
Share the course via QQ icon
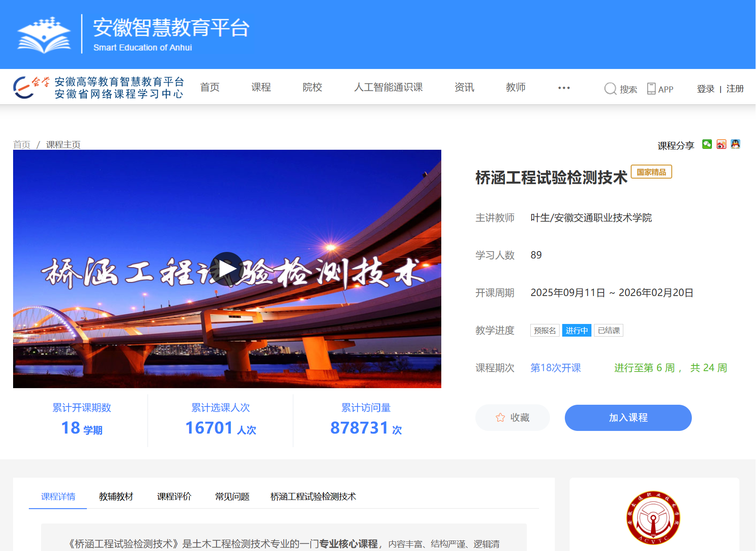[736, 144]
